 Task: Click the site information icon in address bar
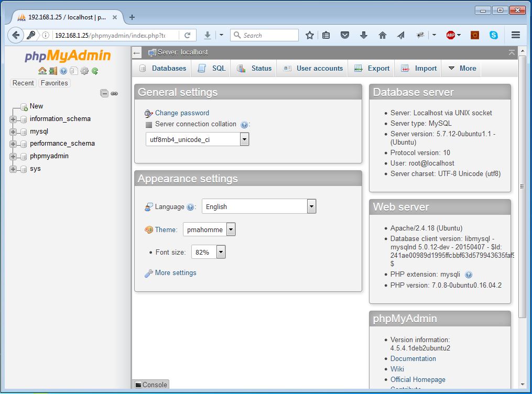(x=46, y=35)
